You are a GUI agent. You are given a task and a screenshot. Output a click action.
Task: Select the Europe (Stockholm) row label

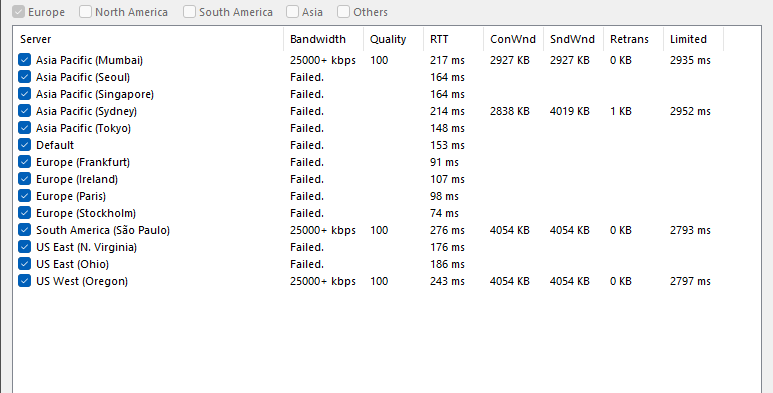pos(86,214)
